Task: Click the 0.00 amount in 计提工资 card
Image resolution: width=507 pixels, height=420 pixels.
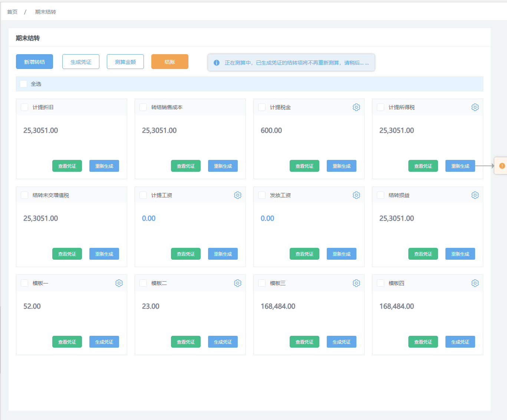Action: coord(149,219)
